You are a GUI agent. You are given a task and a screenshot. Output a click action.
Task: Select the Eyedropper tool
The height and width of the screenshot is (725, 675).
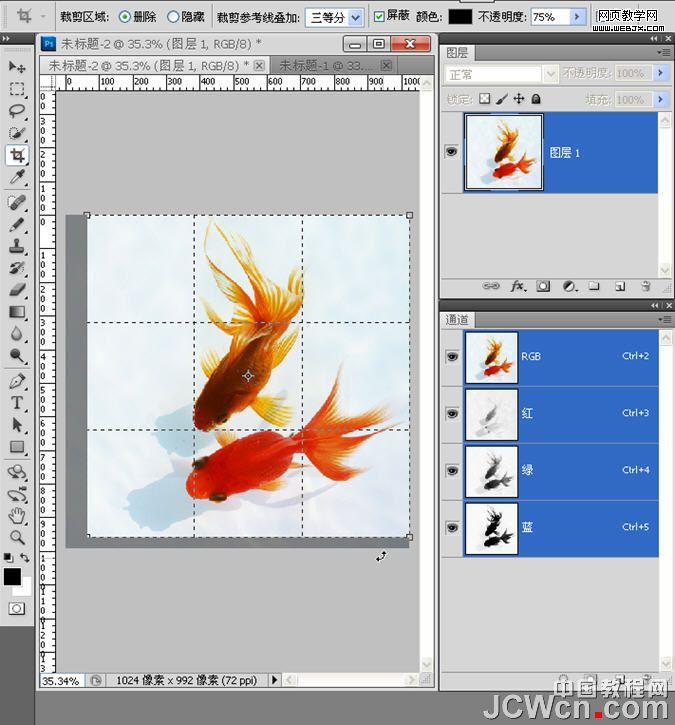tap(17, 177)
